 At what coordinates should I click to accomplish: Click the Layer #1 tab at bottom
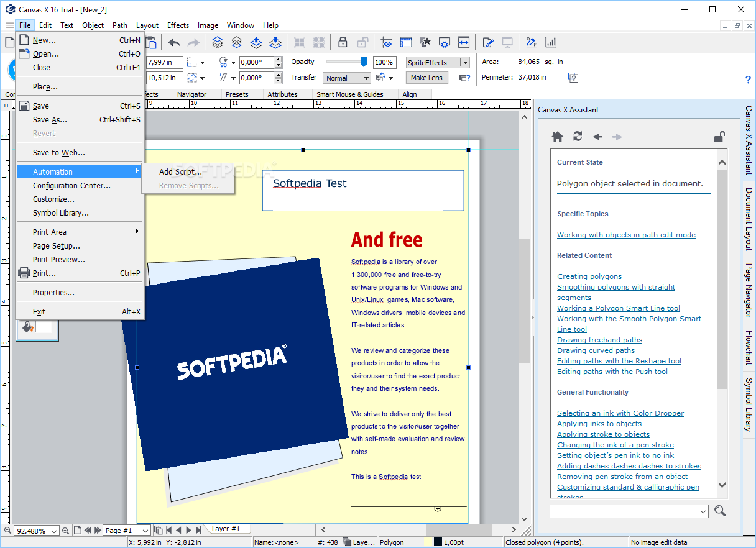click(226, 529)
